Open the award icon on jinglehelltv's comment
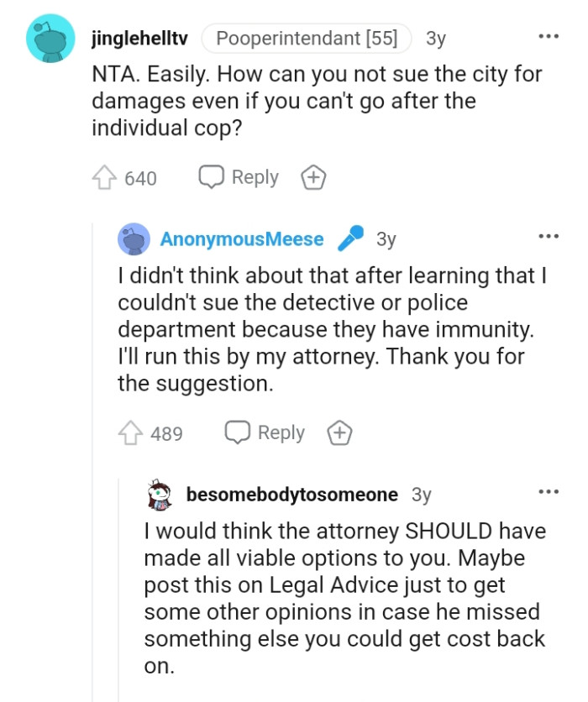The image size is (588, 702). pos(312,176)
